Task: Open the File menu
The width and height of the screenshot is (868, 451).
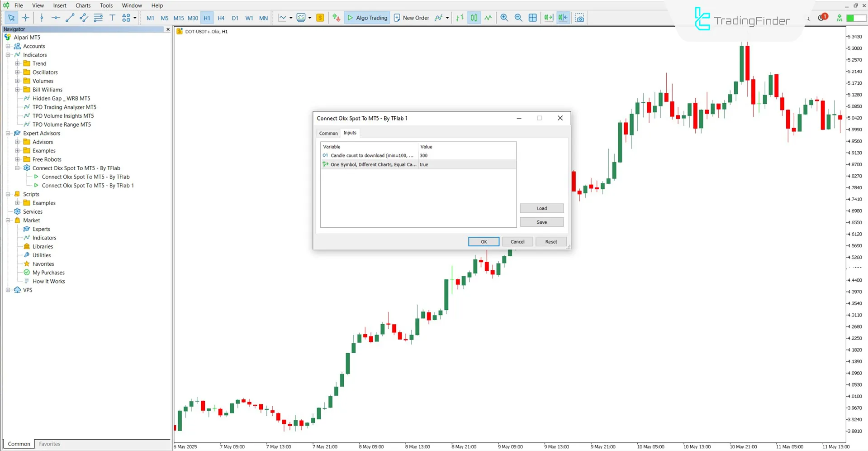Action: click(x=19, y=5)
